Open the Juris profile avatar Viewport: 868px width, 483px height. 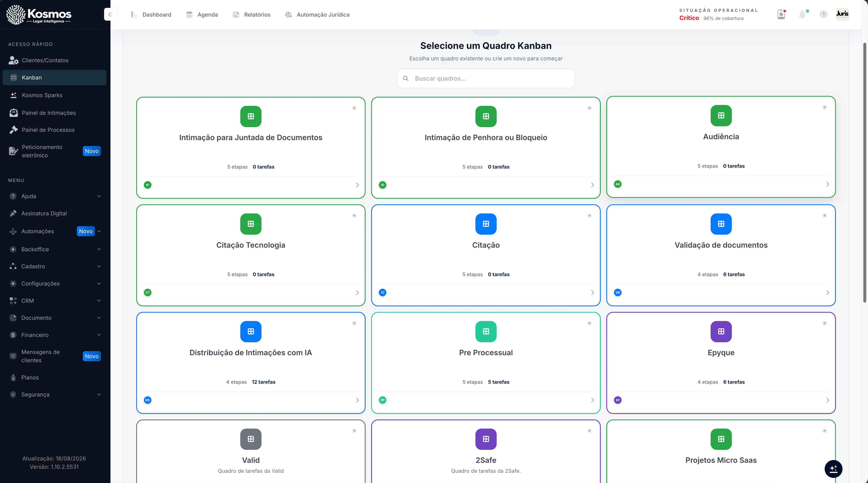842,14
